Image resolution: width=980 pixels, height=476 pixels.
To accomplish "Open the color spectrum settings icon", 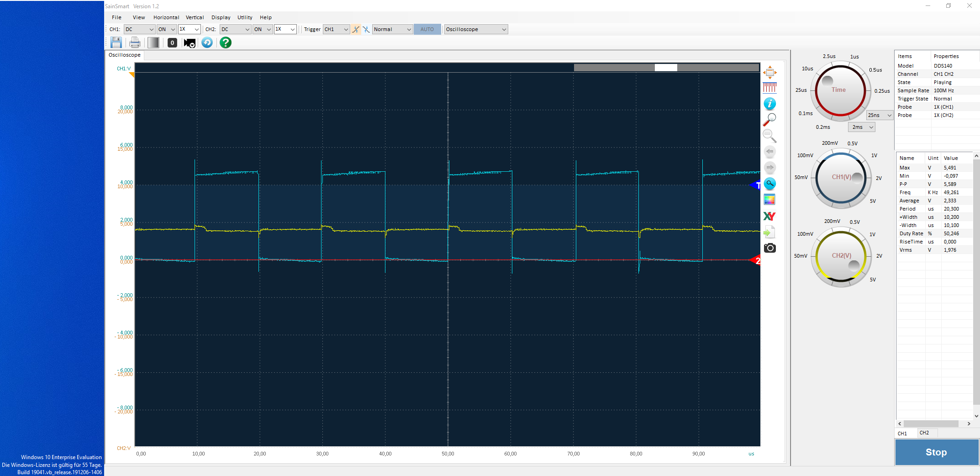I will click(x=769, y=200).
